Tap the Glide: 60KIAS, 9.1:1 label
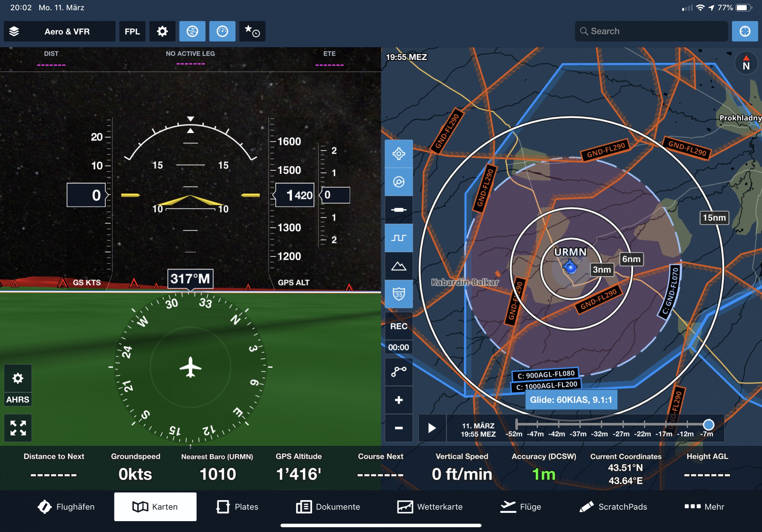The width and height of the screenshot is (762, 532). click(x=570, y=400)
